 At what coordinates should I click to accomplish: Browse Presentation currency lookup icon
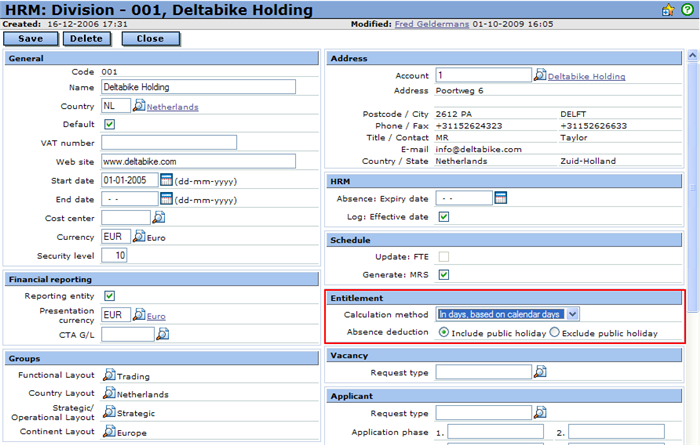(x=139, y=315)
